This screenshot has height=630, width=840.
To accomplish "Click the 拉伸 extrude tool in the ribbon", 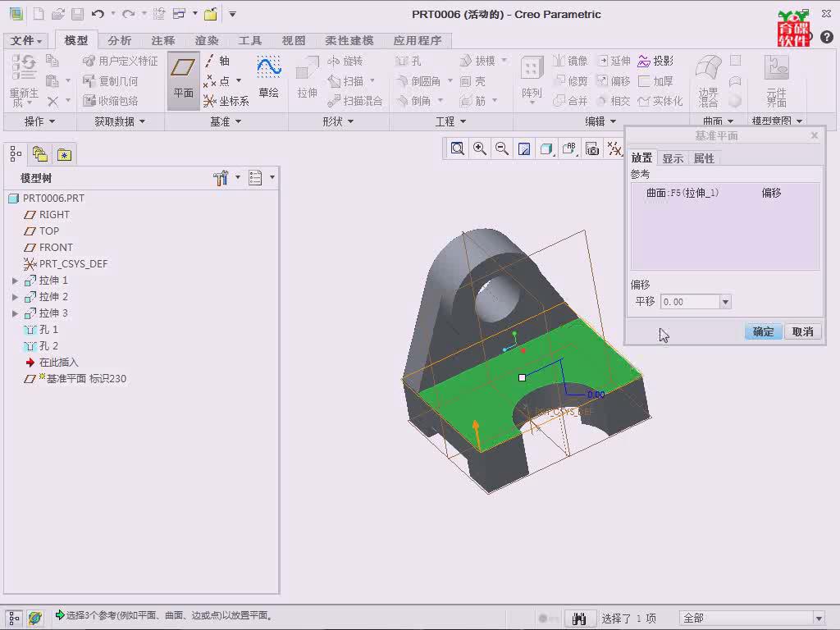I will pos(307,78).
